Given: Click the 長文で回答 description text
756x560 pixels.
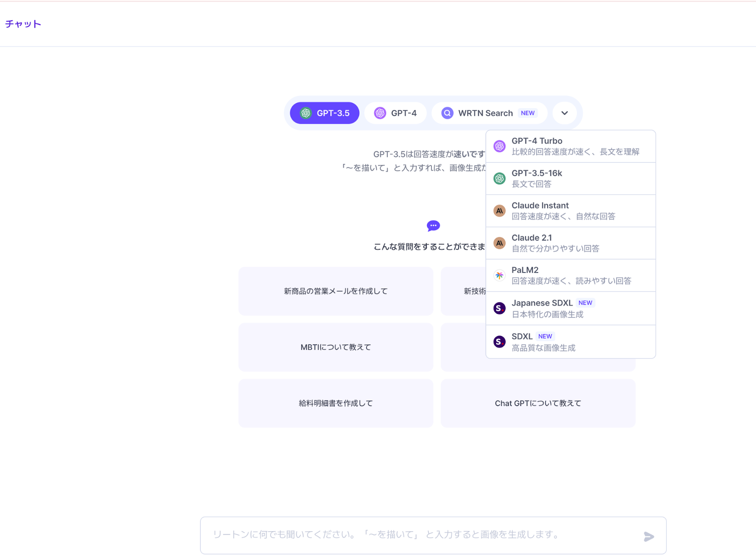Looking at the screenshot, I should point(532,184).
